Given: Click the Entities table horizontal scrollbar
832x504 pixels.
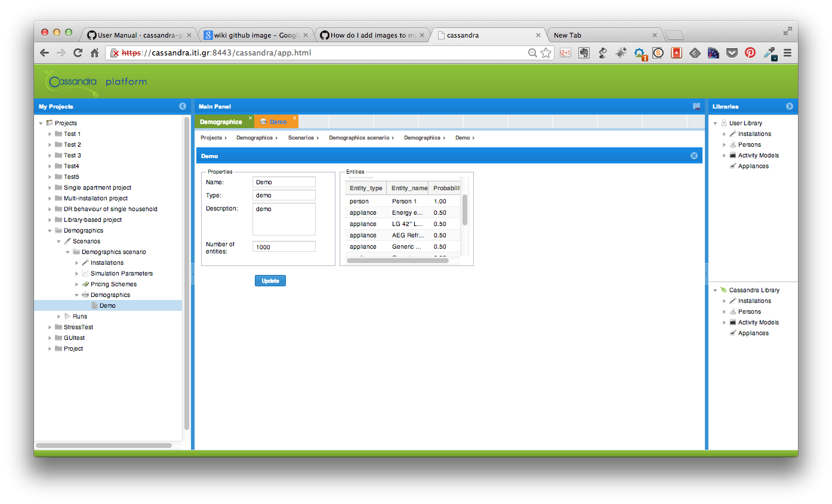Looking at the screenshot, I should [x=397, y=260].
